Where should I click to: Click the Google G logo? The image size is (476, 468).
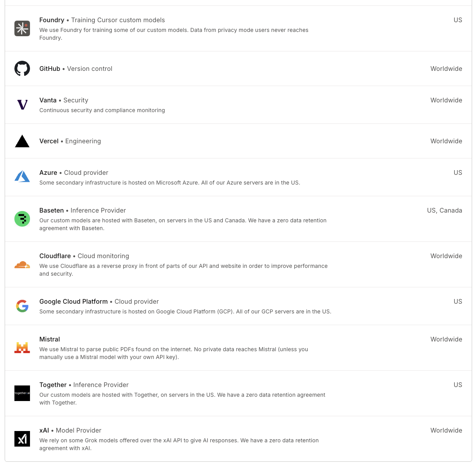pos(22,306)
